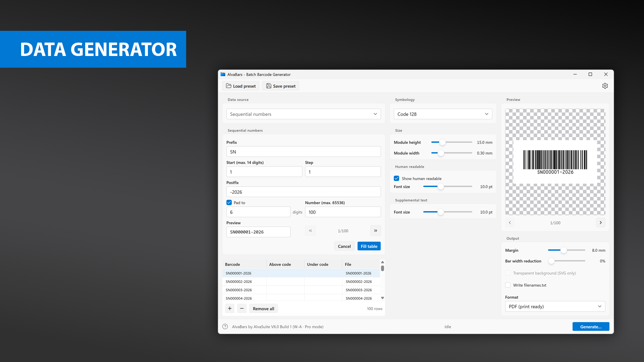644x362 pixels.
Task: Click the Prefix input field
Action: (304, 152)
